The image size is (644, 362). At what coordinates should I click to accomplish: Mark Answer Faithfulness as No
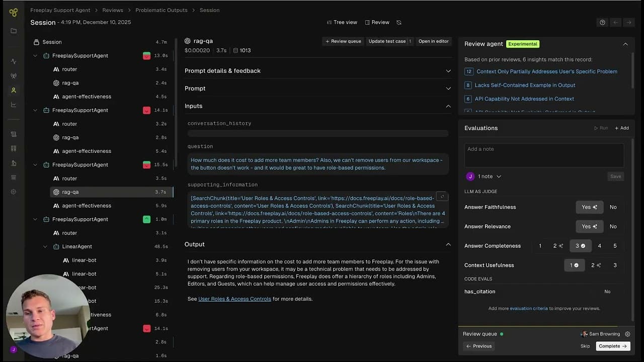[613, 207]
